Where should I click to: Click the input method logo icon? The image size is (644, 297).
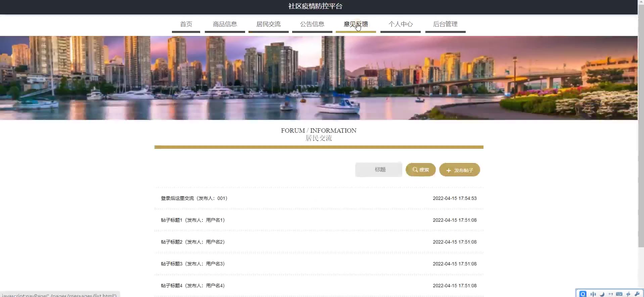[x=583, y=294]
